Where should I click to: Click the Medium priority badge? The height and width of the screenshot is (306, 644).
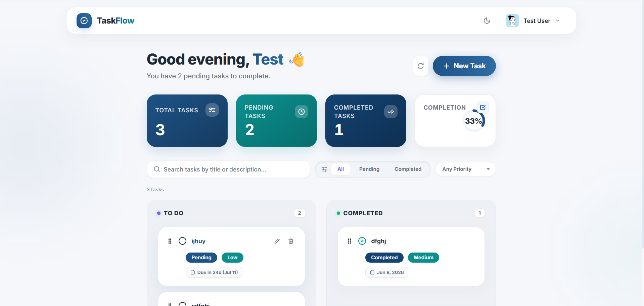pyautogui.click(x=423, y=258)
